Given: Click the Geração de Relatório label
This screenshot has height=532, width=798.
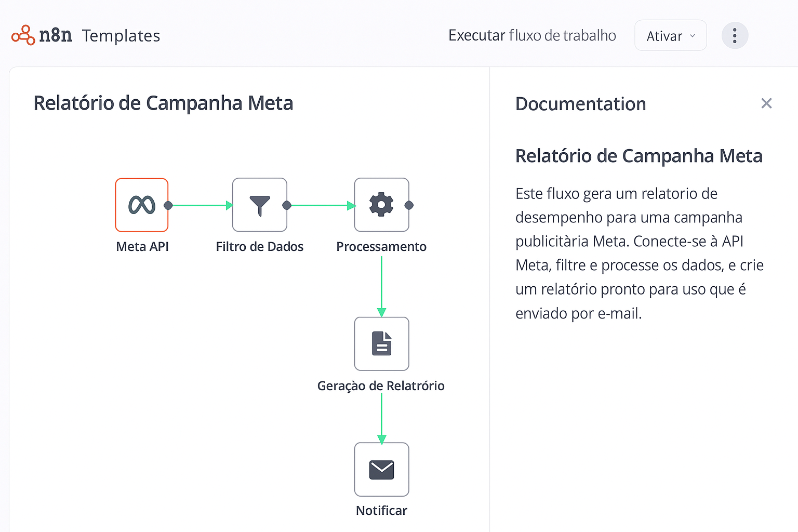Looking at the screenshot, I should click(x=381, y=386).
